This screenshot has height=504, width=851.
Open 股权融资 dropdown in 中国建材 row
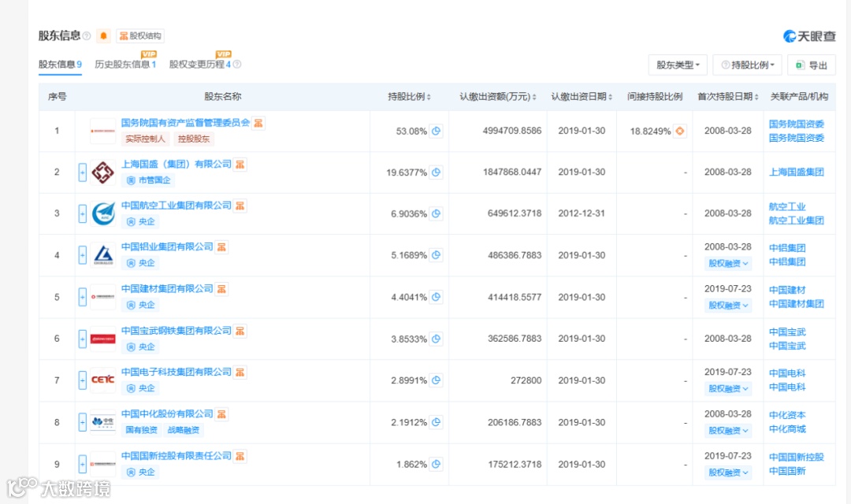click(x=728, y=306)
